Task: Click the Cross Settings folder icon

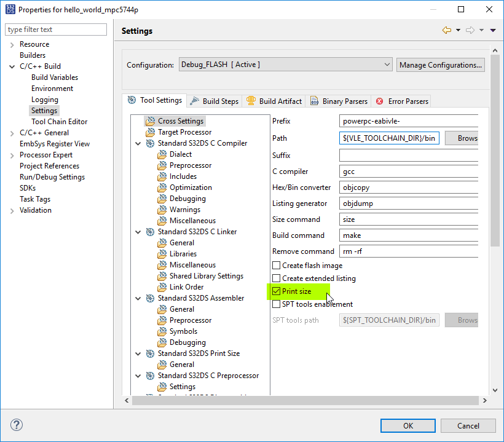Action: click(x=150, y=121)
